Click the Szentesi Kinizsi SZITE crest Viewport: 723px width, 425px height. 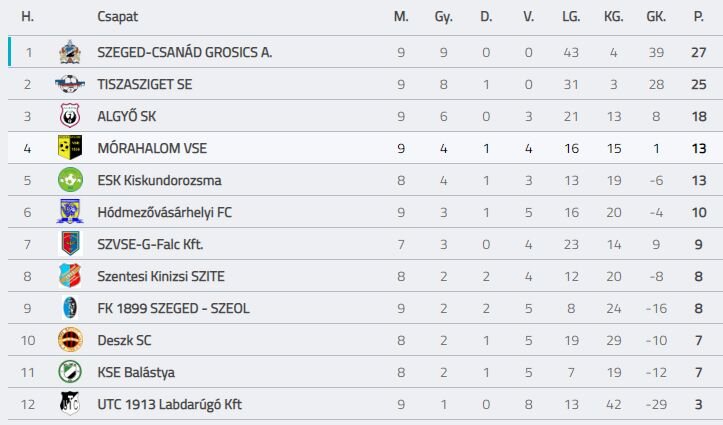pos(69,276)
